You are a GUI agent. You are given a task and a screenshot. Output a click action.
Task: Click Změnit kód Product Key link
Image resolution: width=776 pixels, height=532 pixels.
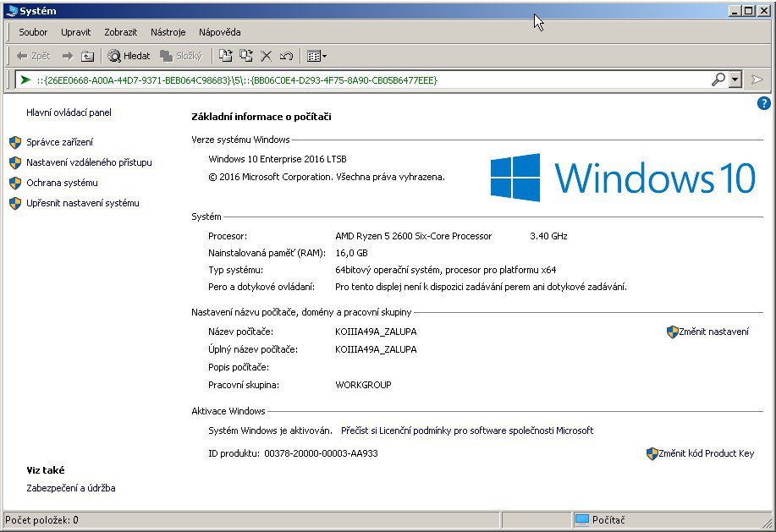click(707, 452)
